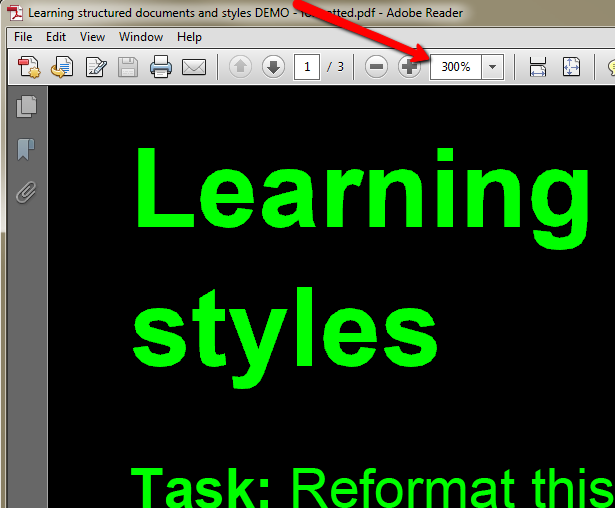The image size is (615, 508).
Task: Open the Window menu
Action: point(141,37)
